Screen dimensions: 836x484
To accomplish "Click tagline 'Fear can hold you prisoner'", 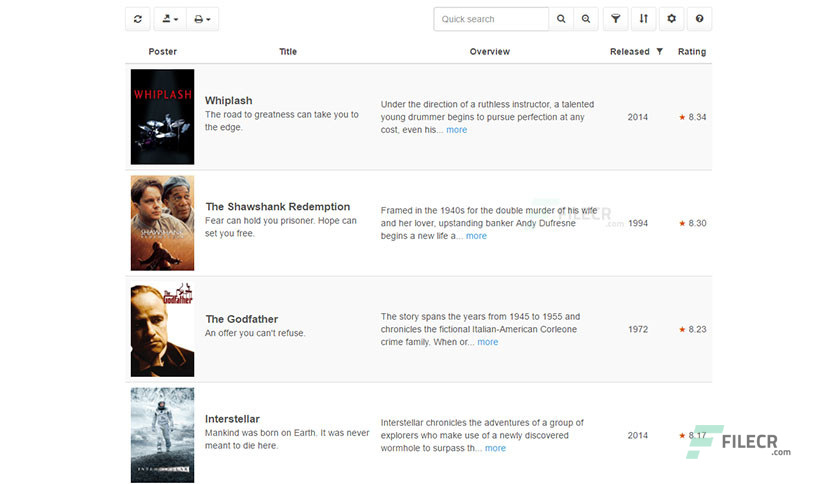I will pos(280,227).
